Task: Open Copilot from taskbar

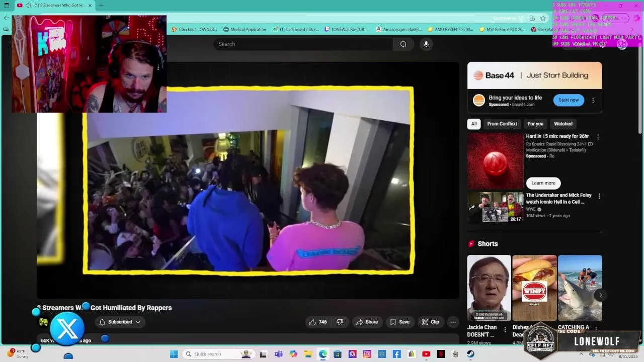Action: [x=293, y=354]
